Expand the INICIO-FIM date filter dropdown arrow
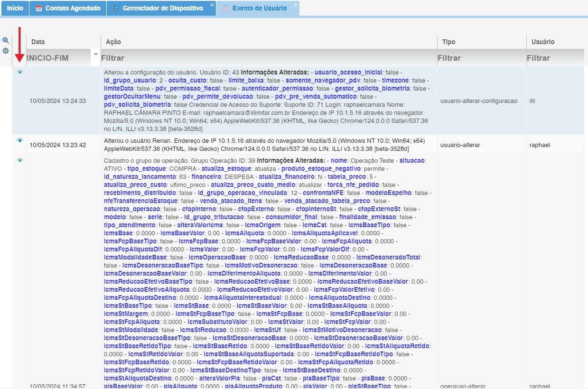 point(96,55)
